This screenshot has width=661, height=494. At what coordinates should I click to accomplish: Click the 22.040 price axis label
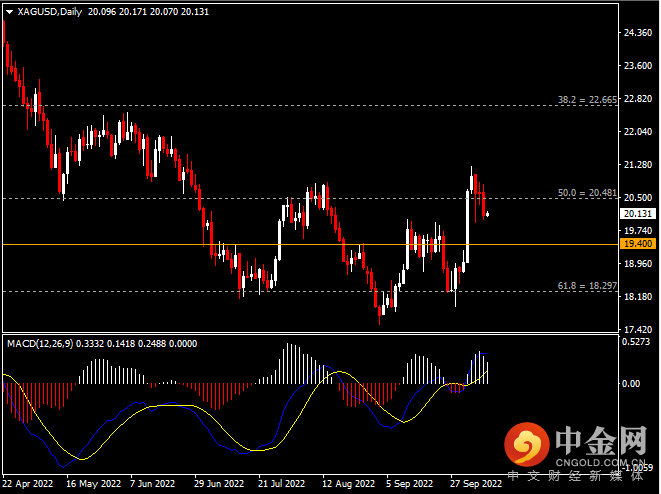pyautogui.click(x=638, y=132)
